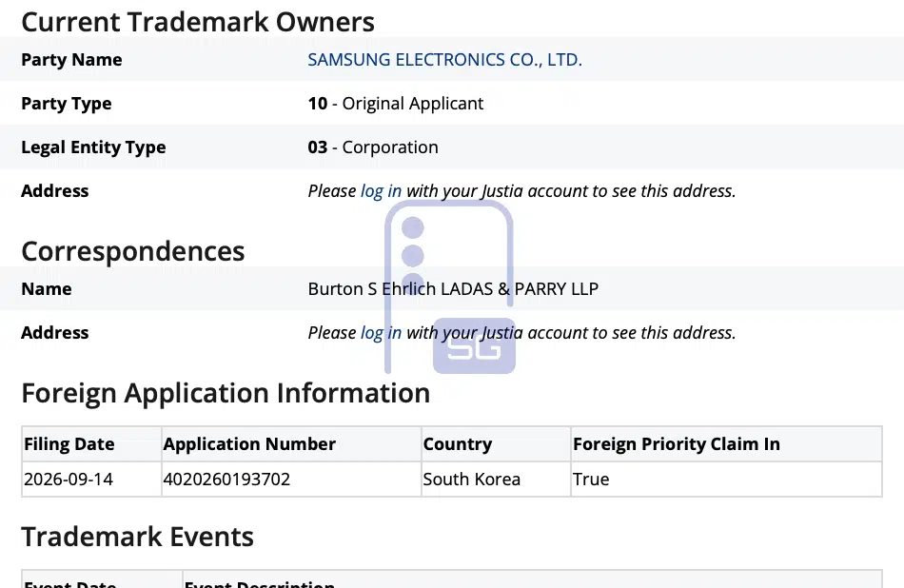Viewport: 904px width, 588px height.
Task: Select the Legal Entity Type label
Action: click(93, 147)
